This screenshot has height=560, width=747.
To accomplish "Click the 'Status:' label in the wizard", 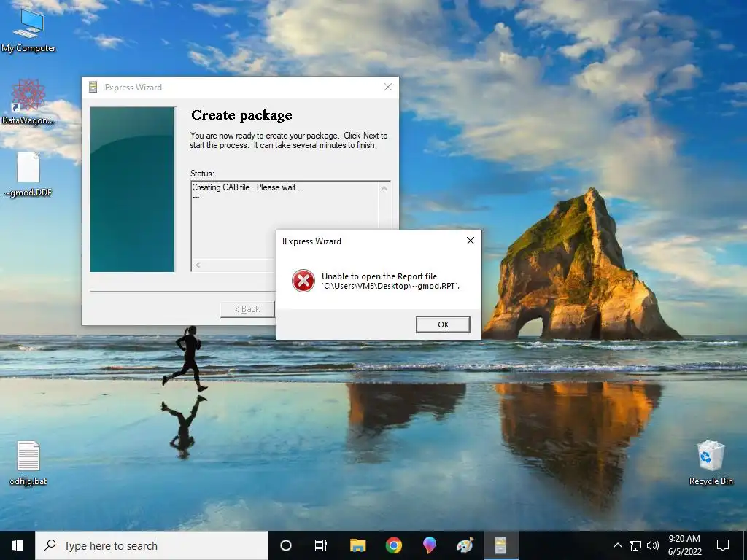I will [x=202, y=174].
